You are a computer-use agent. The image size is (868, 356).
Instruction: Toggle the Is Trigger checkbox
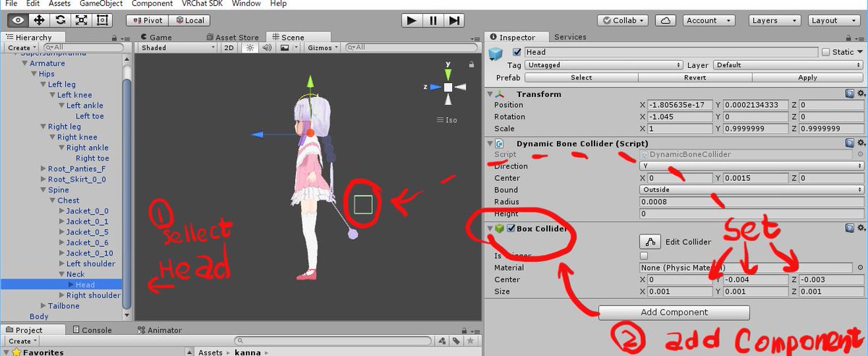pos(644,255)
